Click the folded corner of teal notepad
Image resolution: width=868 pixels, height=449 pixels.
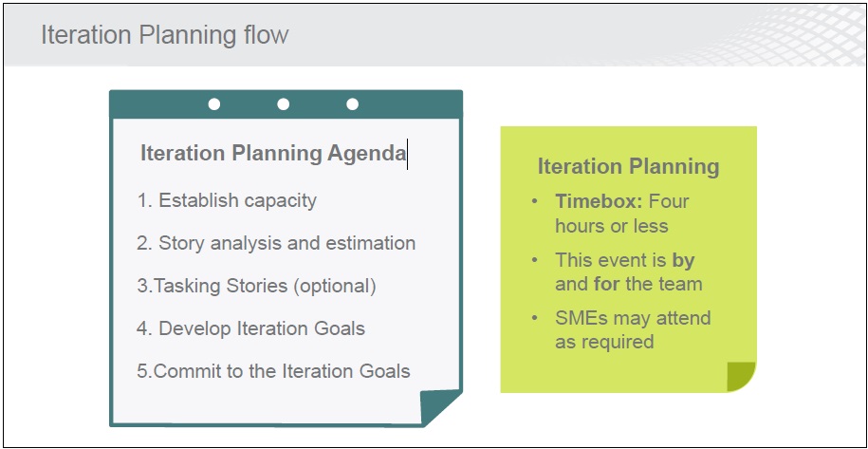pos(439,406)
